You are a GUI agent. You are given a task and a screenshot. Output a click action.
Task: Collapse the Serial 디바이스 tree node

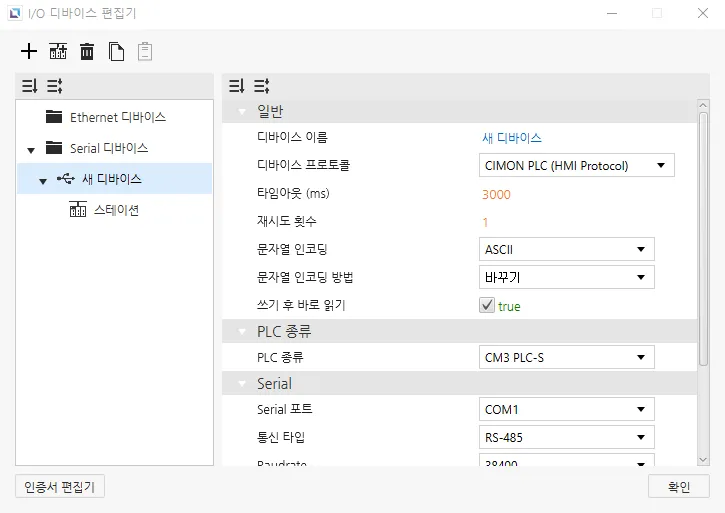pyautogui.click(x=31, y=149)
